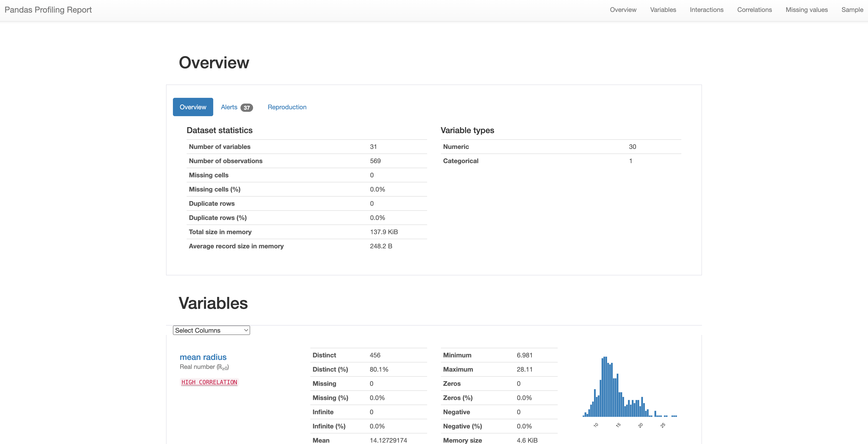Jump to the Correlations section
868x444 pixels.
754,10
